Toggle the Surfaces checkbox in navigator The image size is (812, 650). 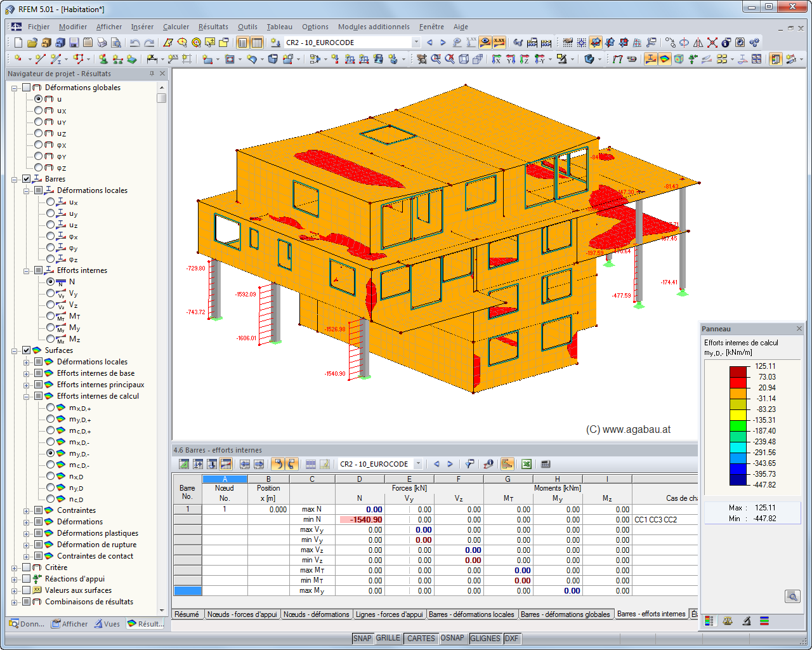click(27, 350)
